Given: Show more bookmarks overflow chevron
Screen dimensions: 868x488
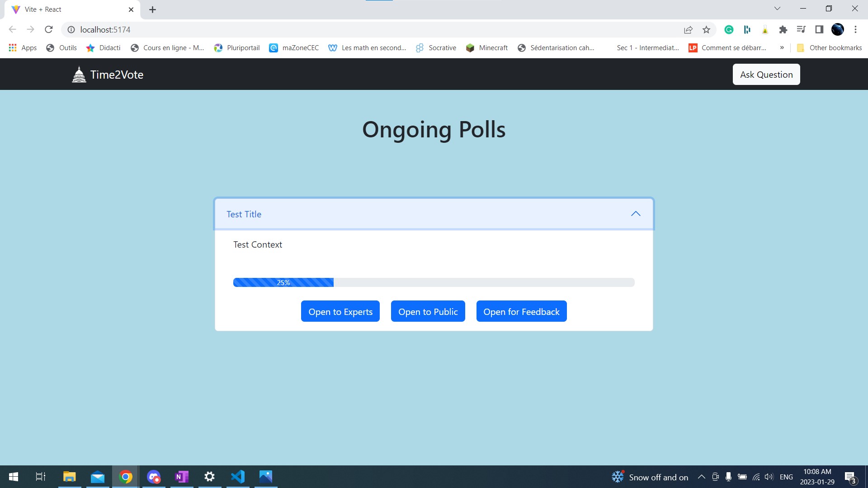Looking at the screenshot, I should tap(782, 47).
